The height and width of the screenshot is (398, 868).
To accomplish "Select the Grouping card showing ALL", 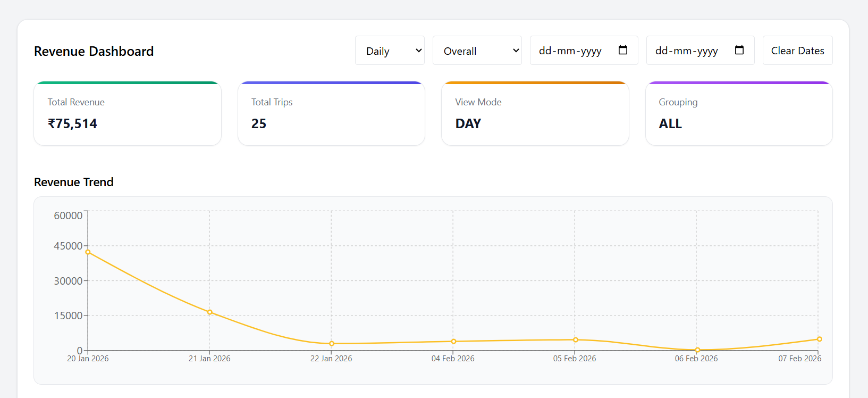I will 738,113.
